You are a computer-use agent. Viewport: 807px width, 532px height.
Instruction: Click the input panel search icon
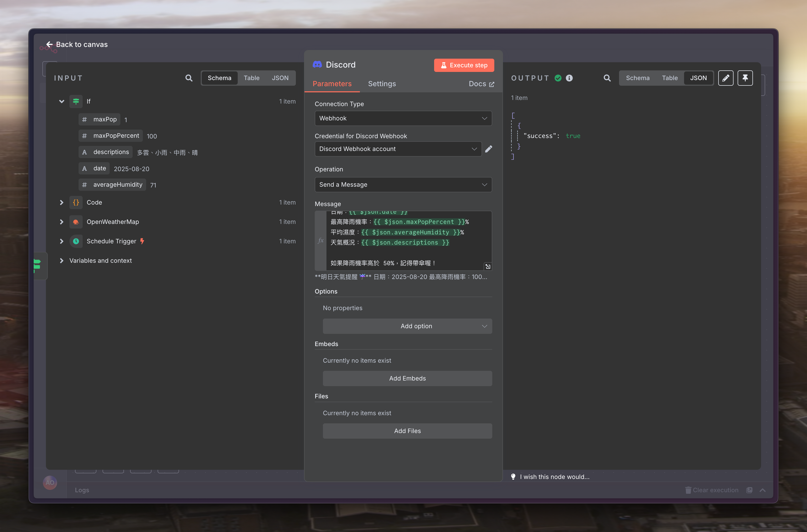tap(189, 78)
